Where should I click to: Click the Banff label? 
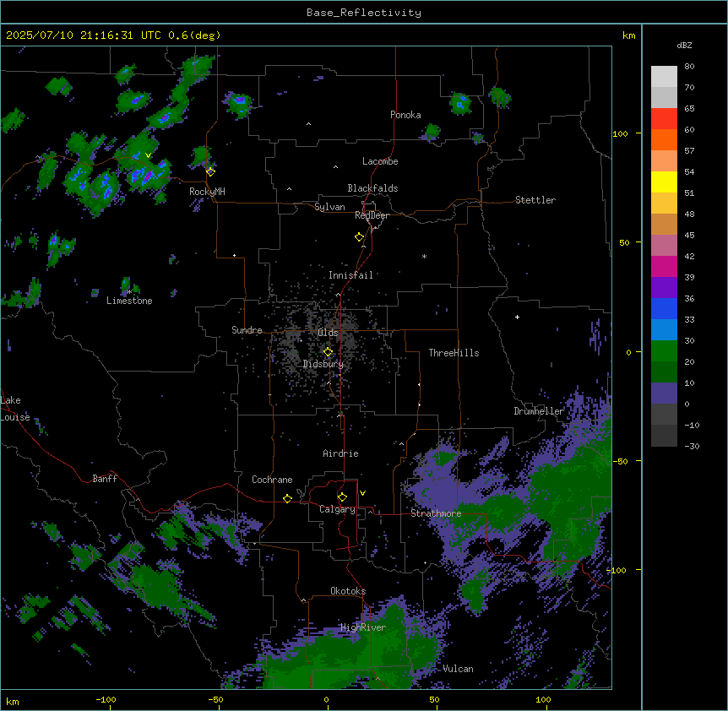[105, 479]
